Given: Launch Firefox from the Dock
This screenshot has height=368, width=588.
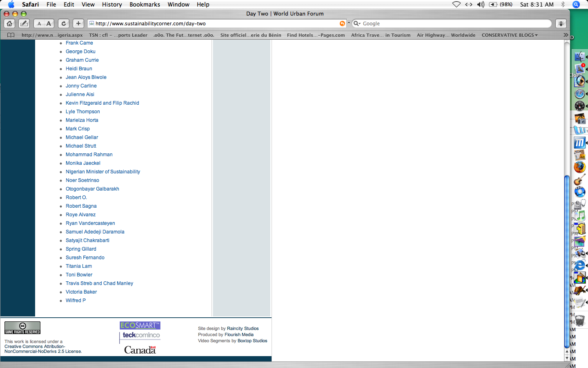Looking at the screenshot, I should click(579, 167).
